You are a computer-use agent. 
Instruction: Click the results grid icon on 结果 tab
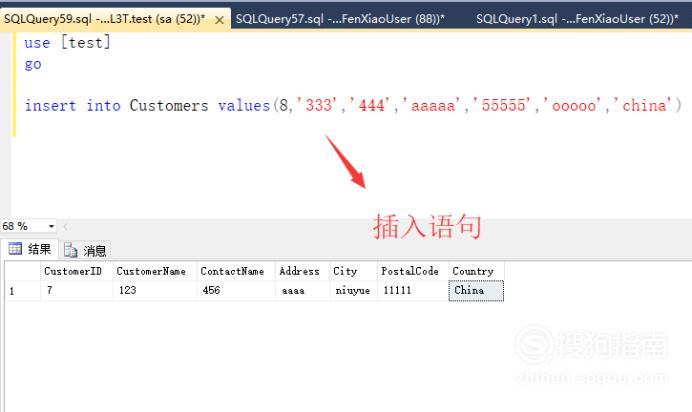click(x=15, y=249)
